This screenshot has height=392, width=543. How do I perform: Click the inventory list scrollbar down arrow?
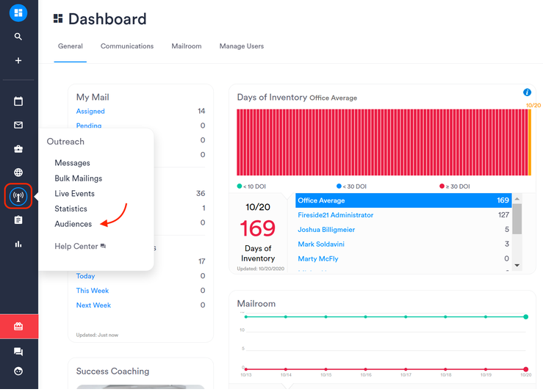[517, 265]
